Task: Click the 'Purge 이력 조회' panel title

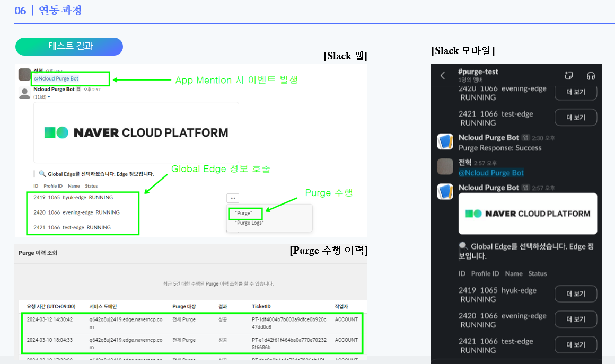Action: (x=38, y=253)
